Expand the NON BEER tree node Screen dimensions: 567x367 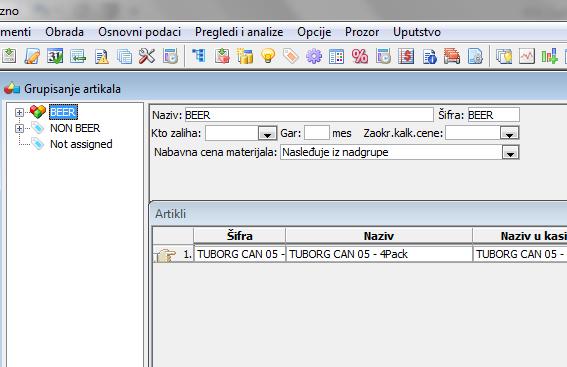19,128
